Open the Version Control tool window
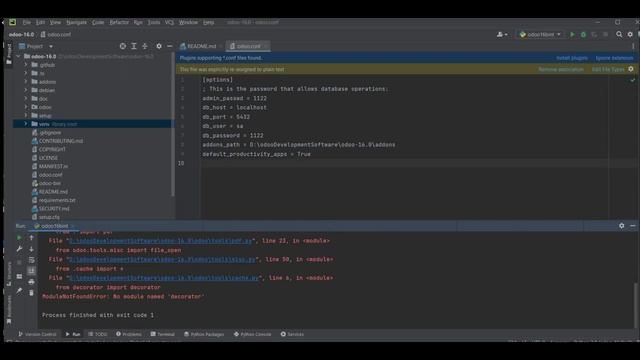Viewport: 640px width, 360px height. pyautogui.click(x=37, y=334)
